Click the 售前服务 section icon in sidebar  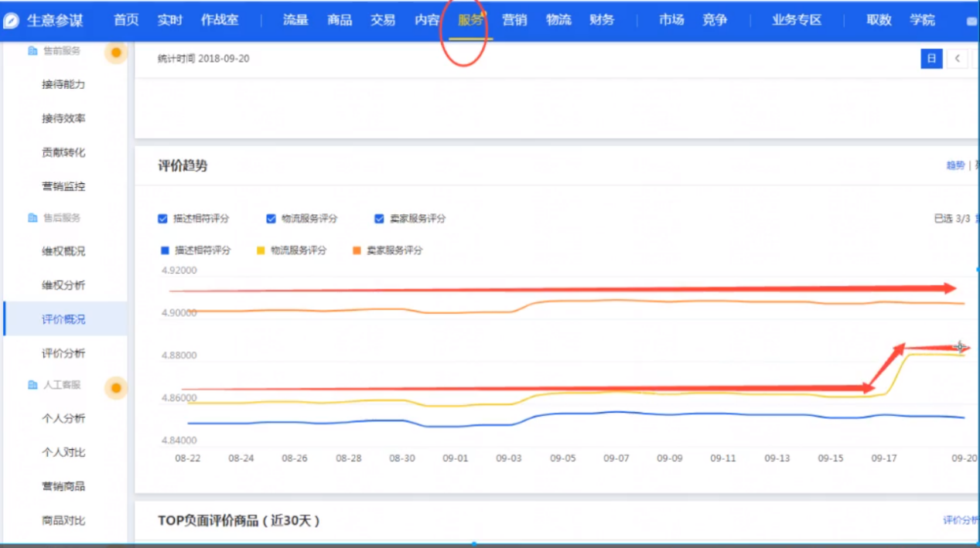coord(32,51)
